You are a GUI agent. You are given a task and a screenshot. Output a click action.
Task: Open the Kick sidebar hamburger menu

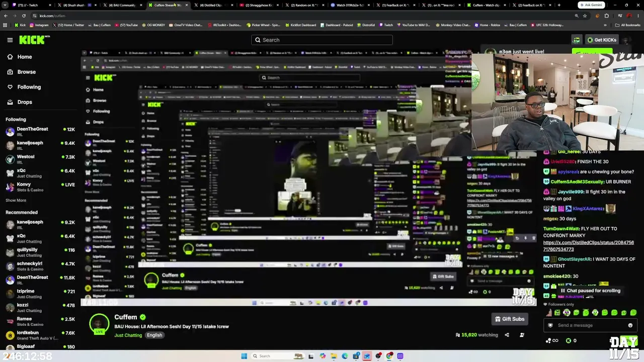tap(10, 40)
